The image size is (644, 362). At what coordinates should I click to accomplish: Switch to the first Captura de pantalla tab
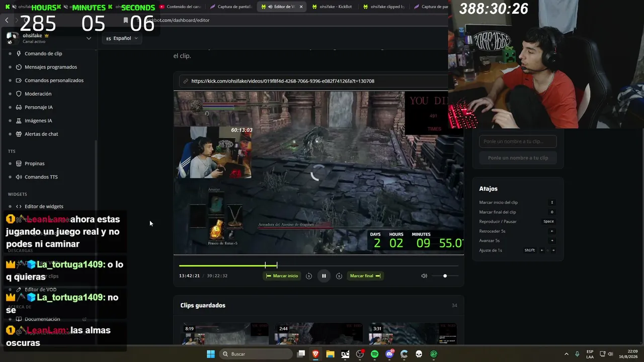[231, 7]
